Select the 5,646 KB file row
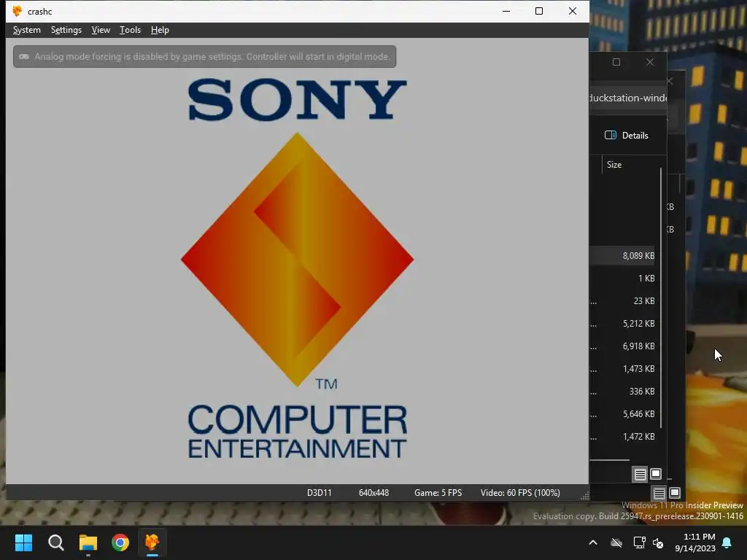747x560 pixels. [622, 414]
